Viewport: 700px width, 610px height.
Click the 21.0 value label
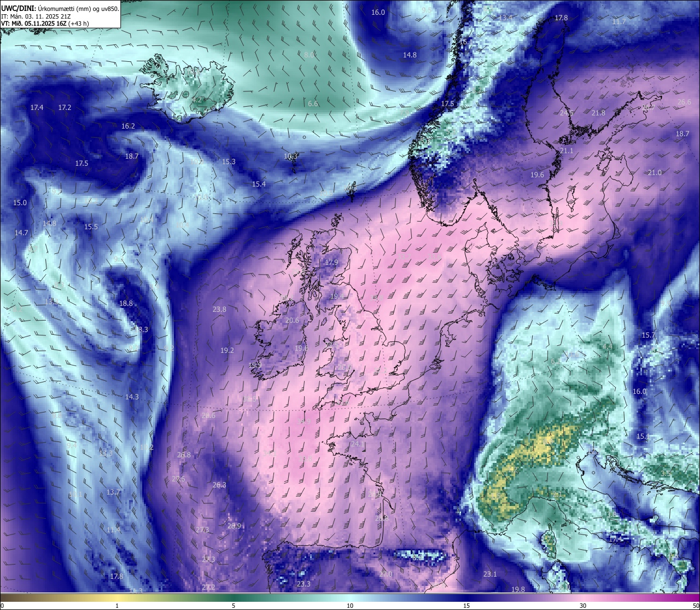654,172
